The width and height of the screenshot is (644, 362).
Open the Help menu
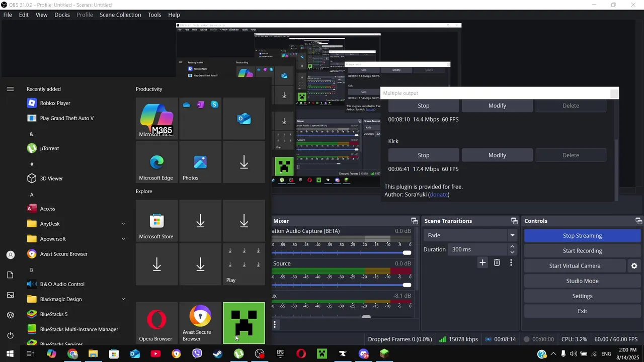(174, 15)
